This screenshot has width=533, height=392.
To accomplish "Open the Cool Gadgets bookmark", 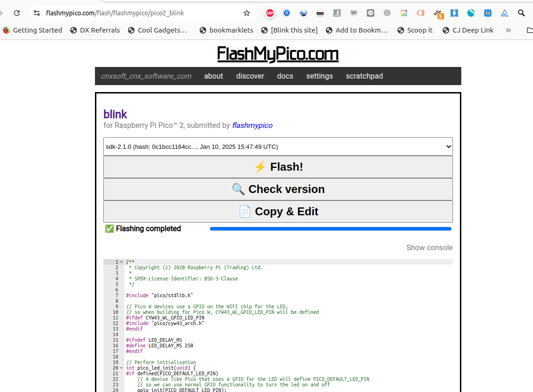I will [157, 30].
